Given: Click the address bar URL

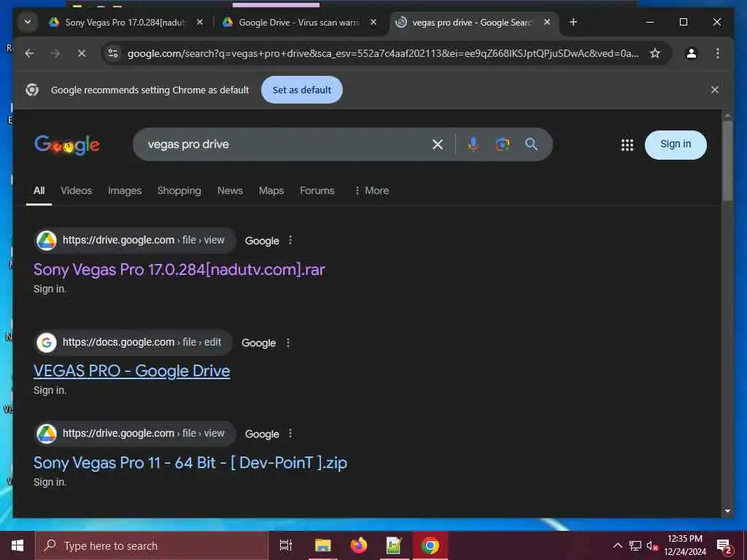Looking at the screenshot, I should 382,53.
